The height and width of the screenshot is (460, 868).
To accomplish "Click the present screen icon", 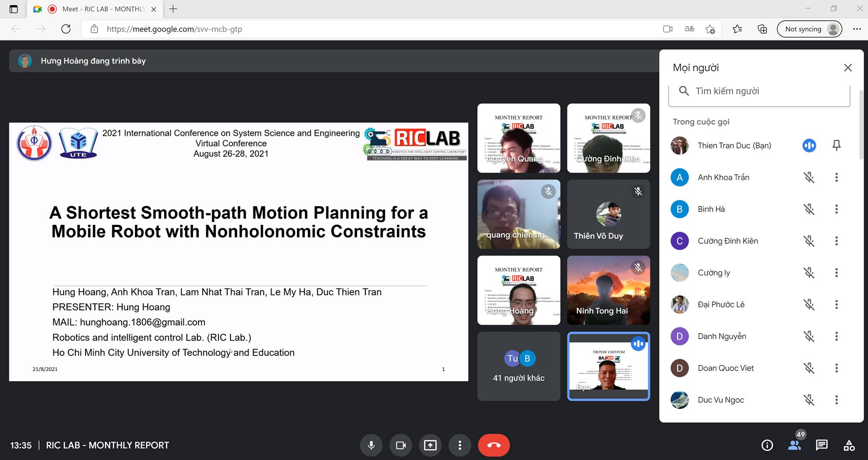I will (x=430, y=445).
